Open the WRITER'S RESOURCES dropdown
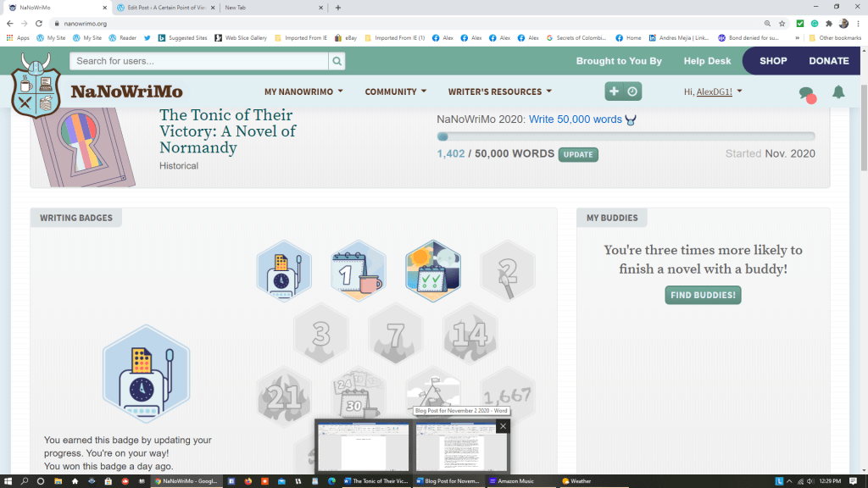This screenshot has width=868, height=488. 499,91
